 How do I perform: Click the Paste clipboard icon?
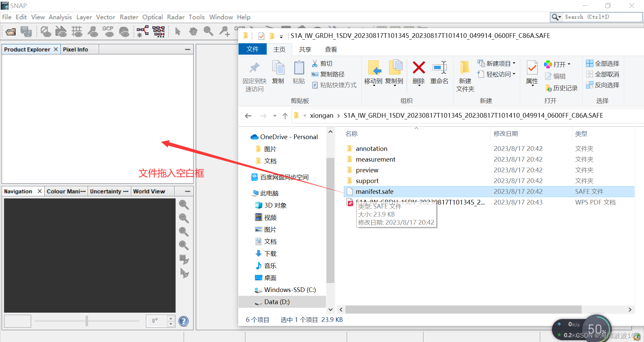coord(299,67)
